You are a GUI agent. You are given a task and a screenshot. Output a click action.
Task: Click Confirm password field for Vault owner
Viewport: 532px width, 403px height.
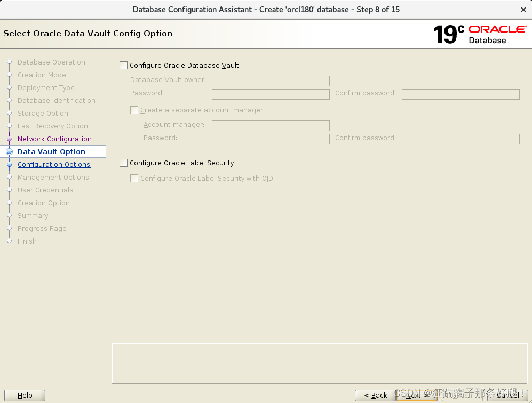click(x=460, y=94)
